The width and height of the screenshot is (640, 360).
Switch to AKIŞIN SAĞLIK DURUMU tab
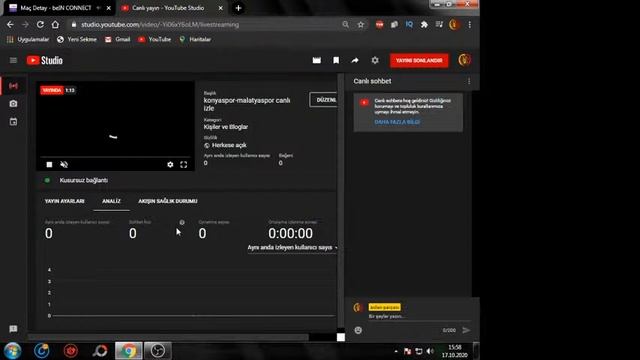click(x=168, y=201)
